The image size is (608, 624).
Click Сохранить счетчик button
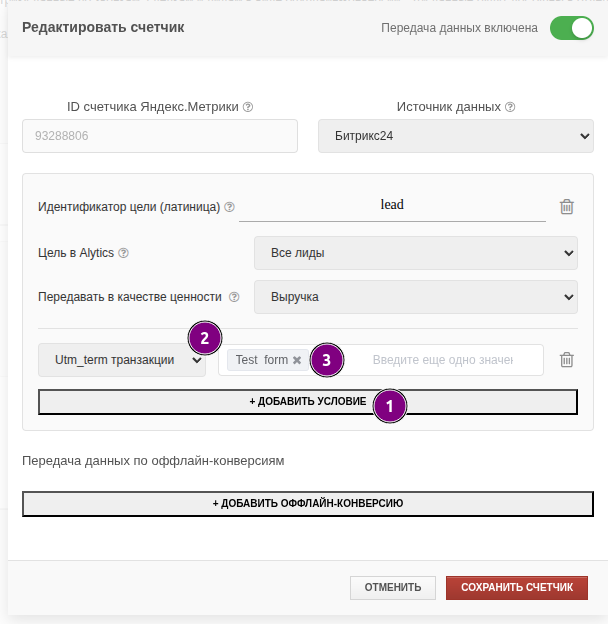(516, 587)
